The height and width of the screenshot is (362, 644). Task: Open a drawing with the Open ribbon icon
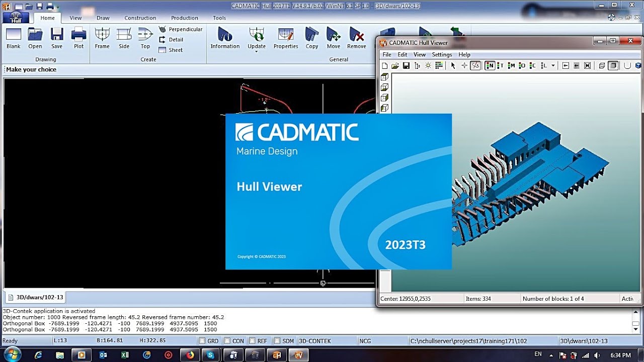point(35,38)
